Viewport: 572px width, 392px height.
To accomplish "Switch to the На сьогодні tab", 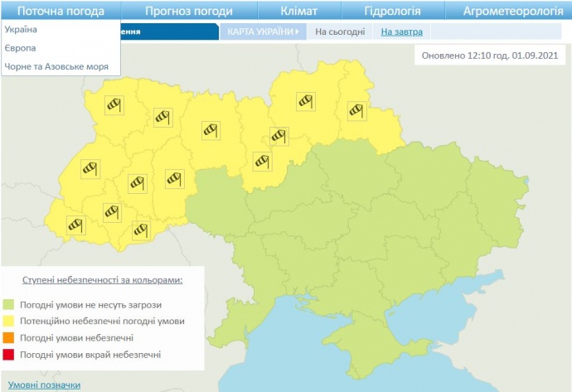I will (340, 31).
